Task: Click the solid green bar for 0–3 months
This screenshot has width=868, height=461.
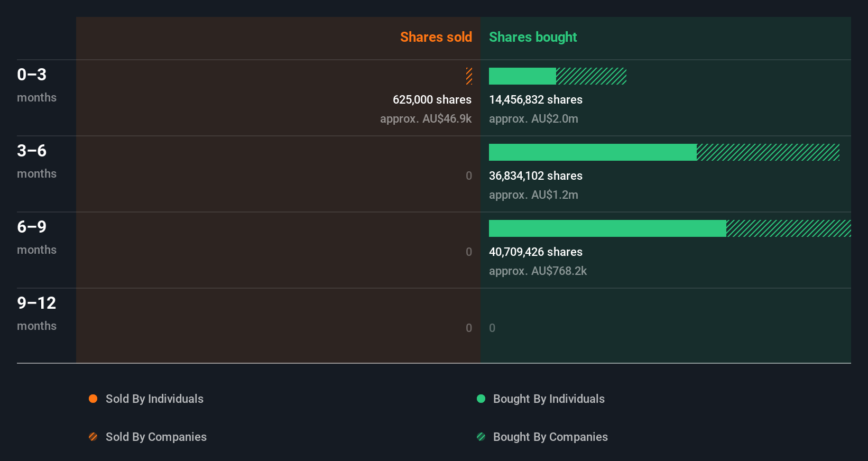Action: click(x=522, y=76)
